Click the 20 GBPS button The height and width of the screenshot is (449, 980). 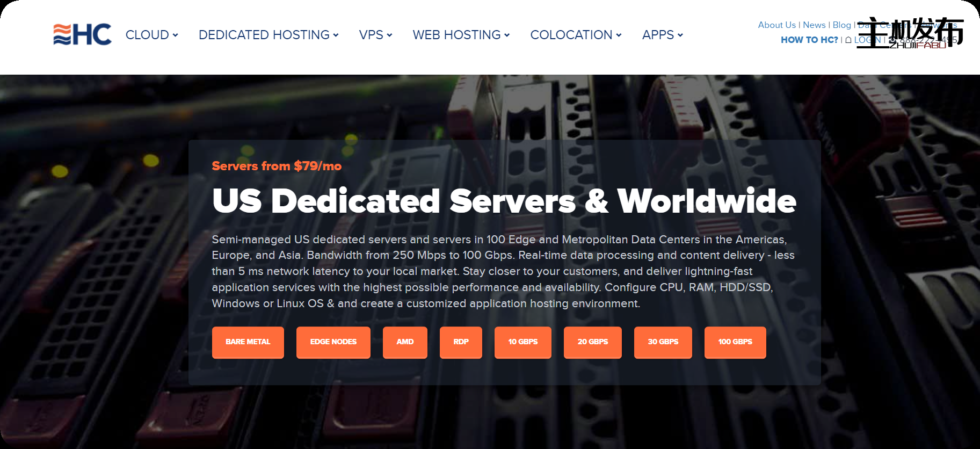click(x=592, y=342)
